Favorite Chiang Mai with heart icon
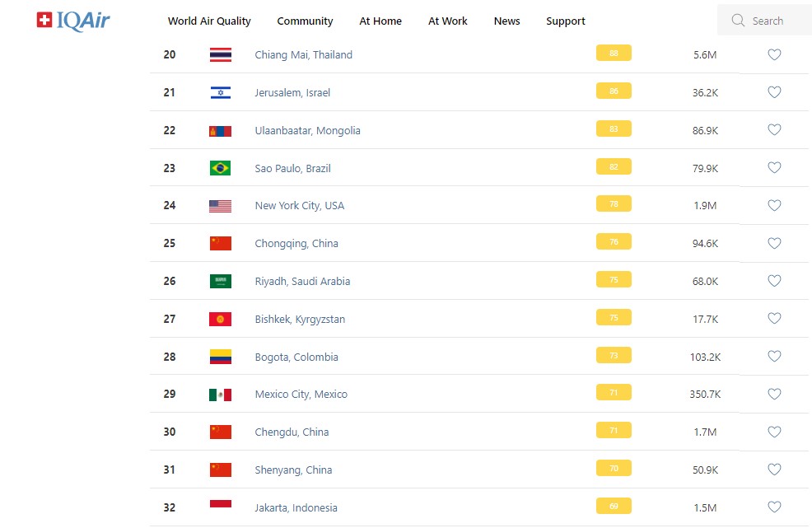The image size is (812, 528). (x=774, y=55)
